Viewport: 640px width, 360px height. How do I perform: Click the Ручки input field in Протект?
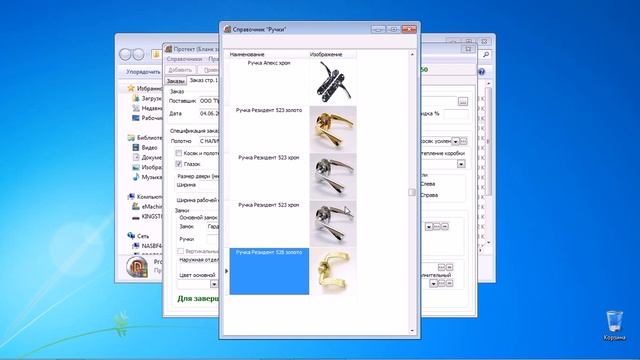coord(213,240)
